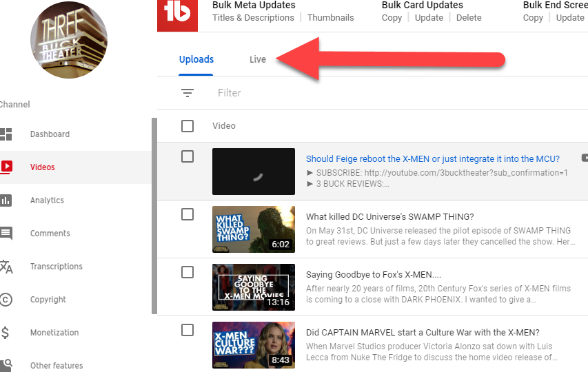588x372 pixels.
Task: Click the Video column header
Action: pyautogui.click(x=224, y=126)
